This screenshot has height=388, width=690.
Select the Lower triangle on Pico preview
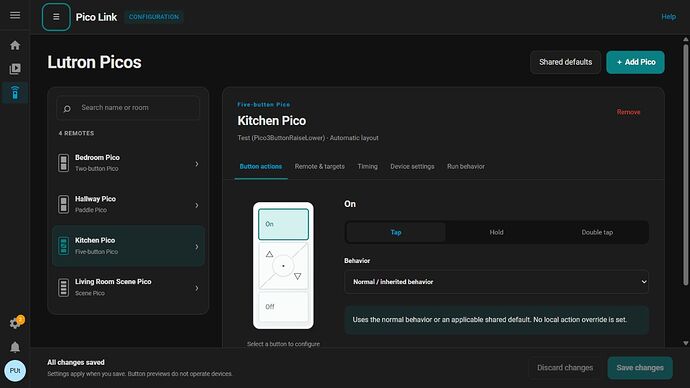click(297, 276)
